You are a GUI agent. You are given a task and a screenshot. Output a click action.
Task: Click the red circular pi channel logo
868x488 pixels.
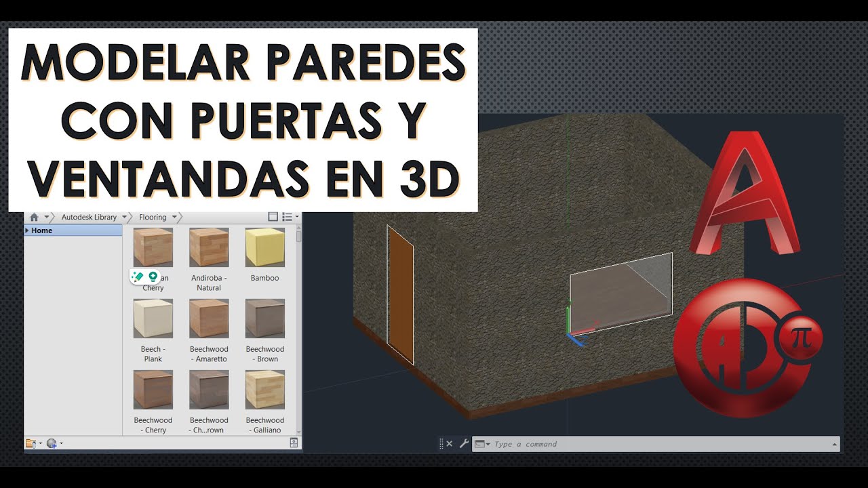pyautogui.click(x=747, y=348)
